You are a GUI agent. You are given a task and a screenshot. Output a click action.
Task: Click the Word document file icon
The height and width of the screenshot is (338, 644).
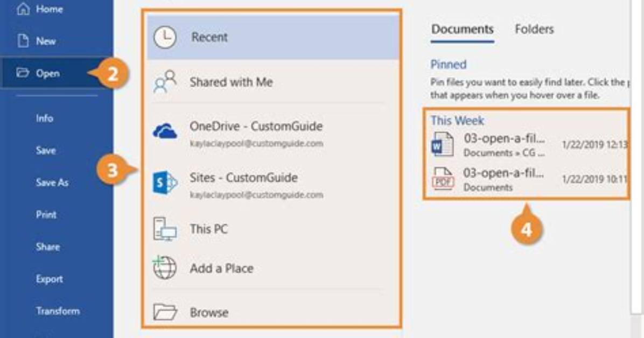(x=442, y=144)
